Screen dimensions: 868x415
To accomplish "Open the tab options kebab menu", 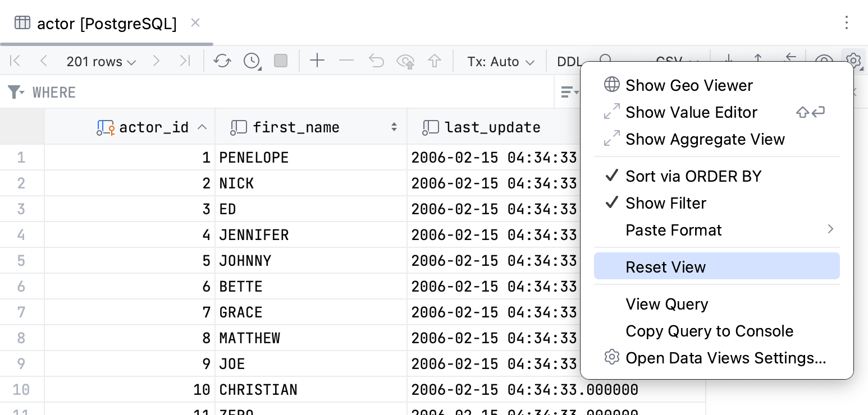I will (847, 22).
